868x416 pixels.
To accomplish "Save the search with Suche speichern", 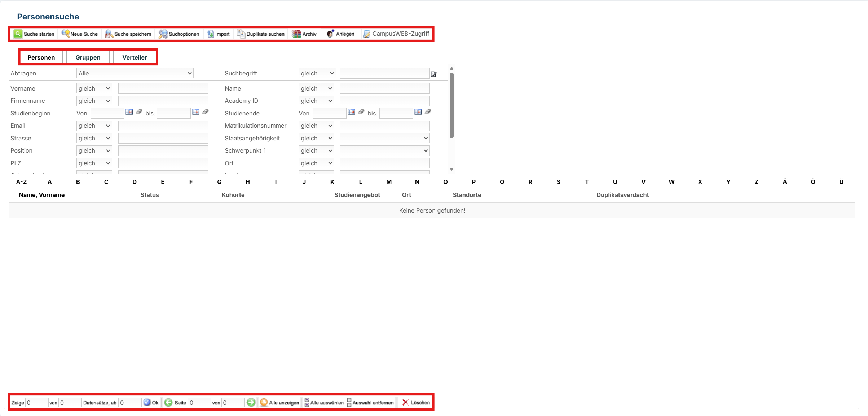I will [x=128, y=34].
